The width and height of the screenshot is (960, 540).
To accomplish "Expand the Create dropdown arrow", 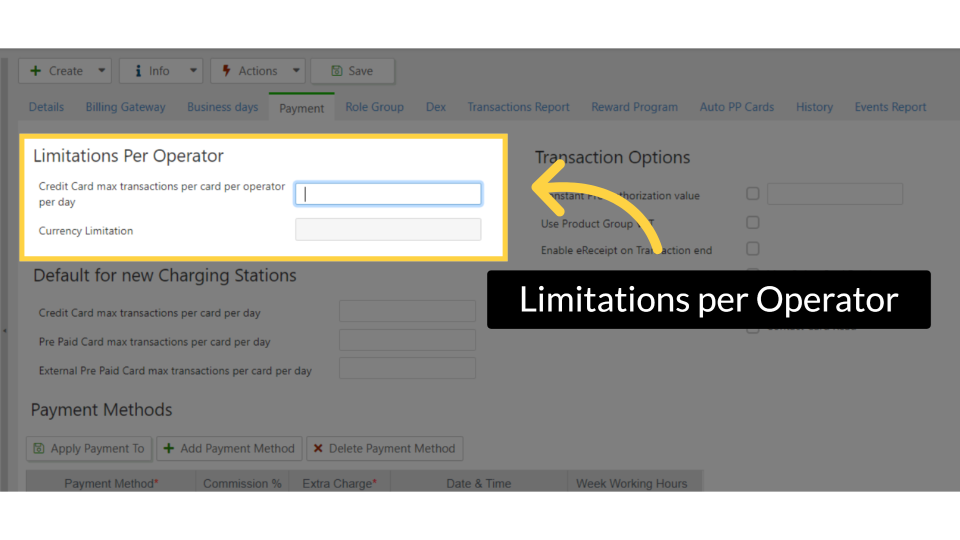I will coord(102,71).
